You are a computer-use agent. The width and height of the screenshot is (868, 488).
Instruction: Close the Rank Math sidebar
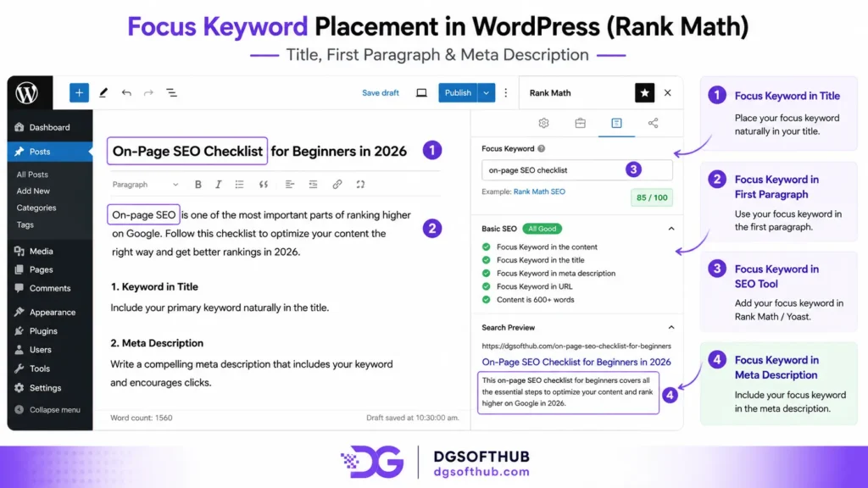[x=668, y=93]
